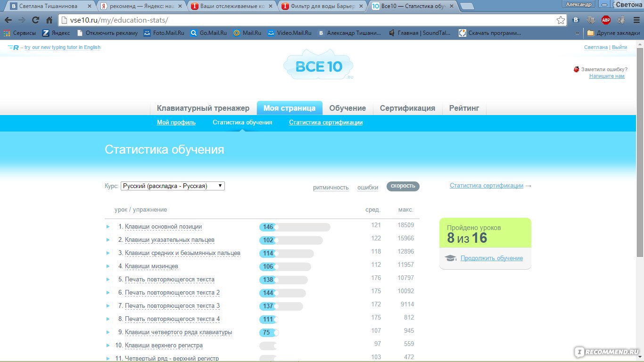Open Сертификация menu item

click(x=407, y=108)
